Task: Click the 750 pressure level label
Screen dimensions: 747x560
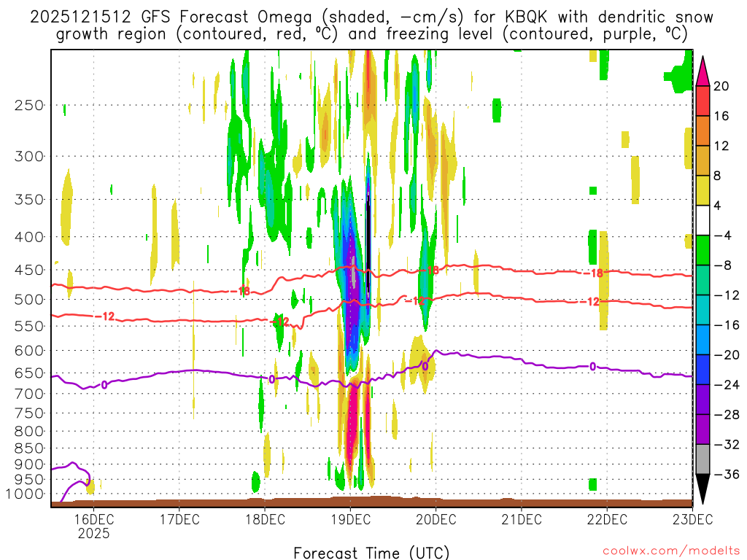Action: click(x=29, y=413)
